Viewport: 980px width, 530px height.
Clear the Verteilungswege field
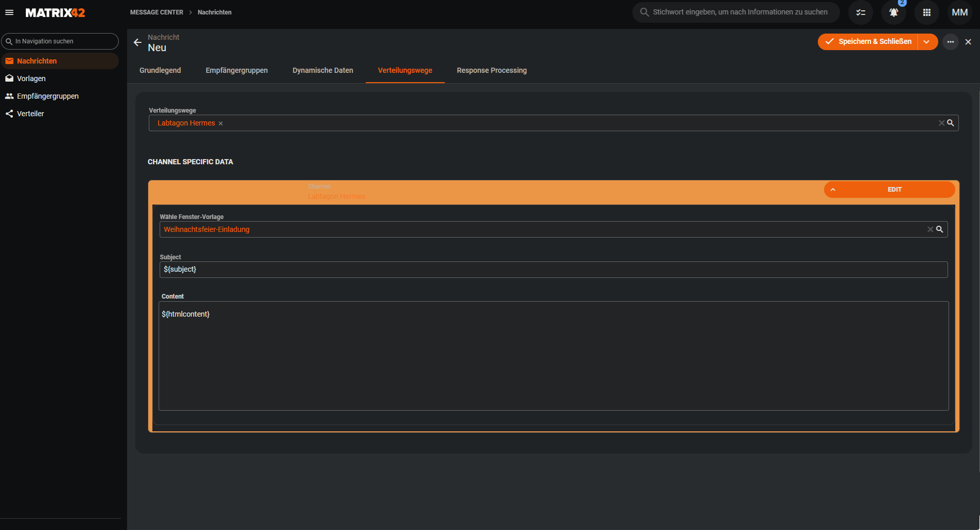coord(941,123)
